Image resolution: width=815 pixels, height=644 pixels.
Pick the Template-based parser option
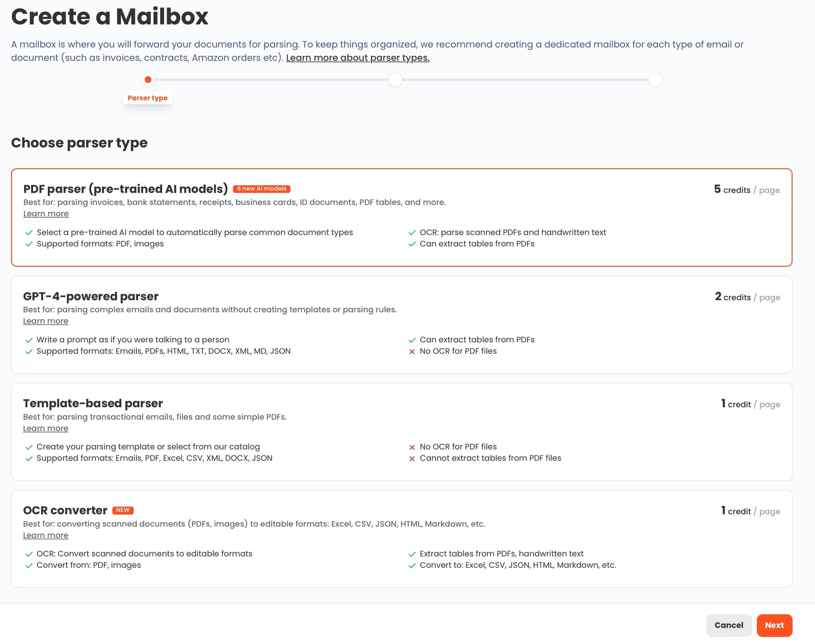coord(401,431)
